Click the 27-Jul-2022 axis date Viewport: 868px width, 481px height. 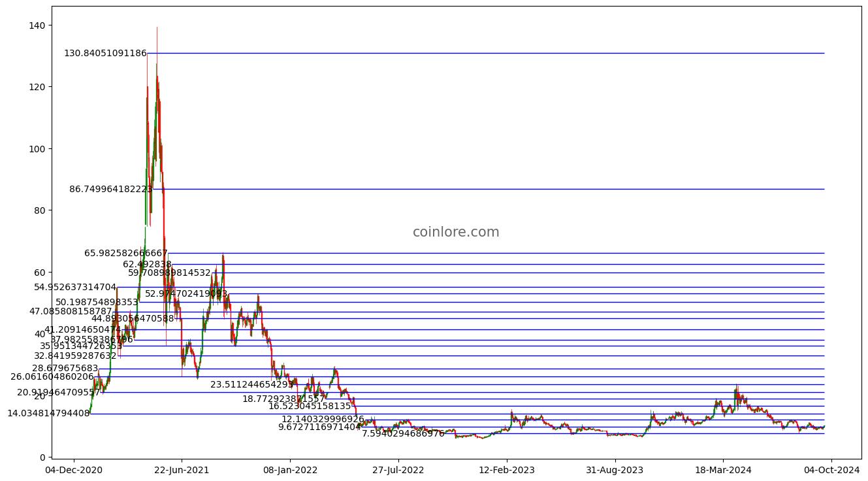coord(398,469)
